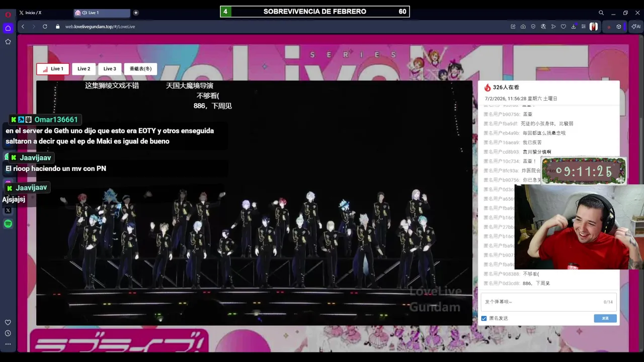Click the address bar URL
Screen dimensions: 644x362
click(100, 27)
